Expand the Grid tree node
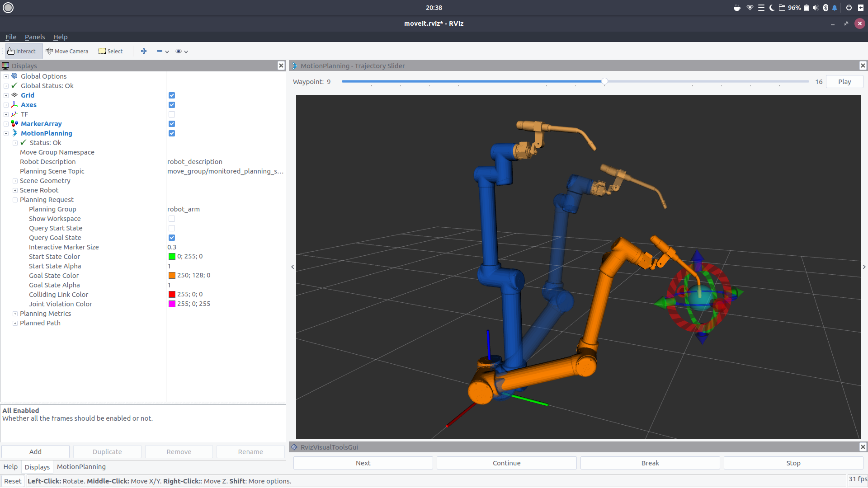The width and height of the screenshot is (868, 488). 6,95
